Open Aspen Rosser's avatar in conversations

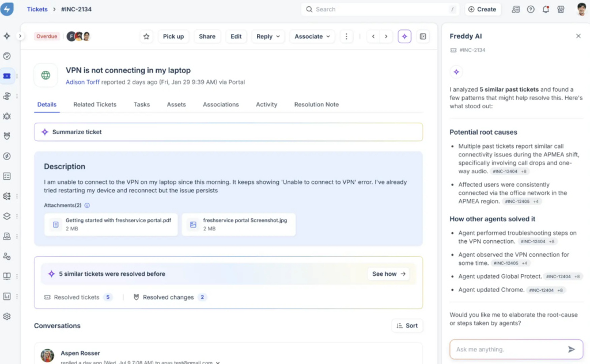pos(47,355)
